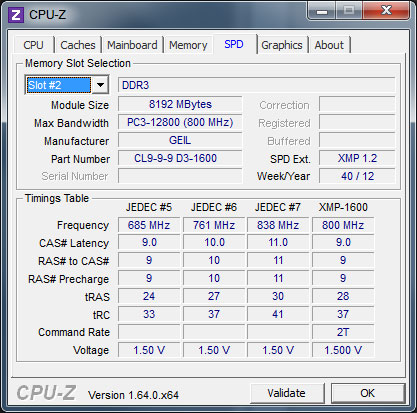Click the Command Rate label
The height and width of the screenshot is (413, 417).
click(74, 332)
